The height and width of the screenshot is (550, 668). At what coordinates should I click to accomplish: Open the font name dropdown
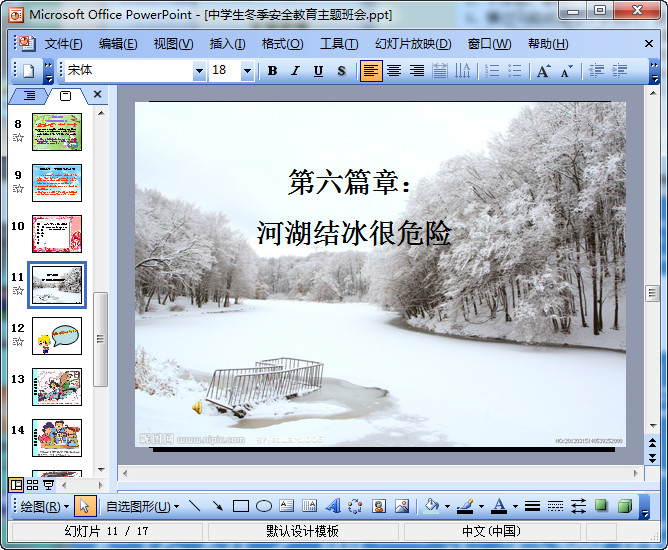point(198,71)
